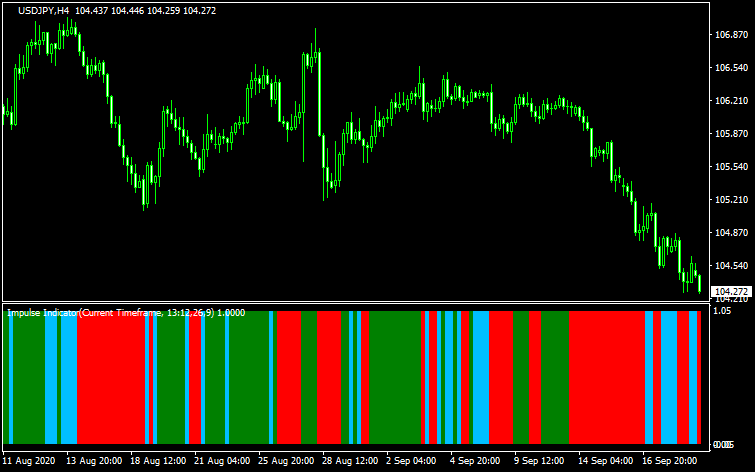The width and height of the screenshot is (755, 472).
Task: Select the 16 Sep 20:00 date label
Action: pyautogui.click(x=668, y=462)
